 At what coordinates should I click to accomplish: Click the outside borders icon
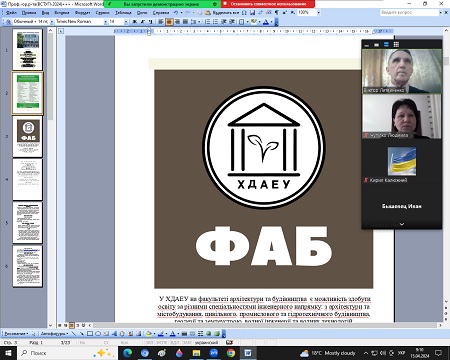[x=242, y=22]
